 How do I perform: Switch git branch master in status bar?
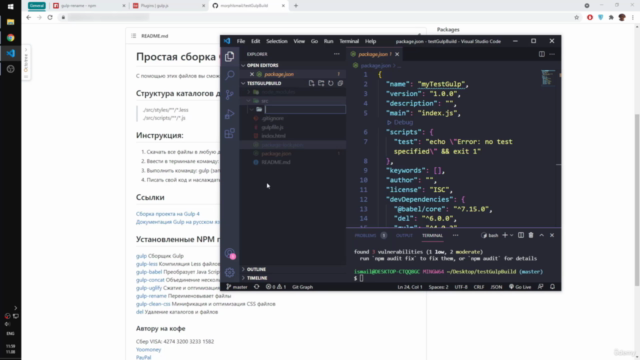pos(237,287)
